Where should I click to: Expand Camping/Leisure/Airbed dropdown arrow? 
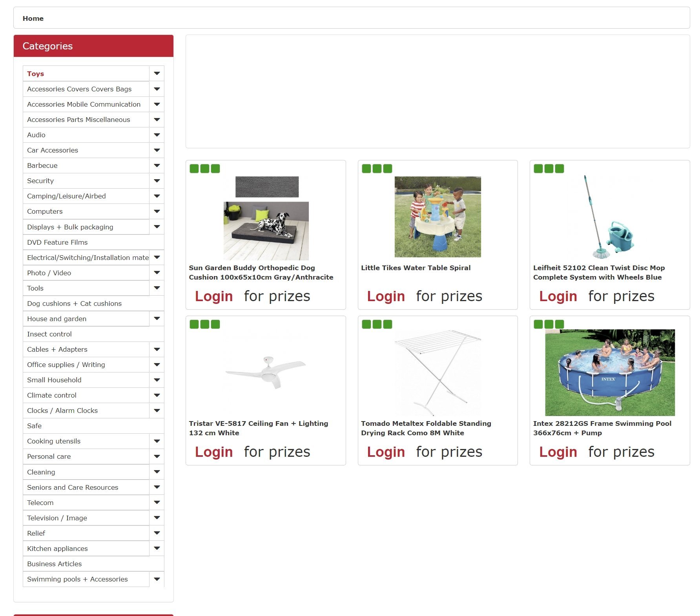157,196
